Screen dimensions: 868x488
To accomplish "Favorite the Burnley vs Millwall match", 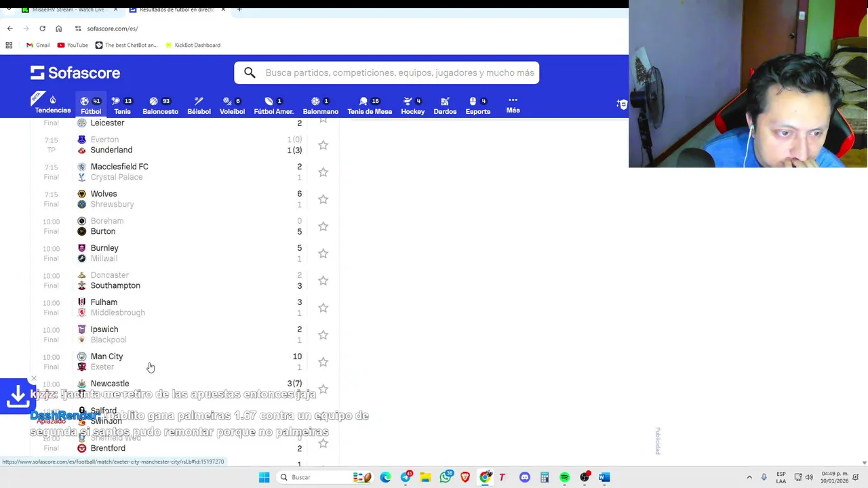I will click(x=323, y=253).
